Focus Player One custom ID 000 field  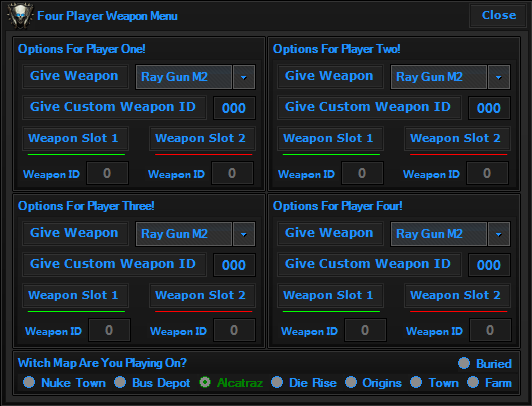234,108
